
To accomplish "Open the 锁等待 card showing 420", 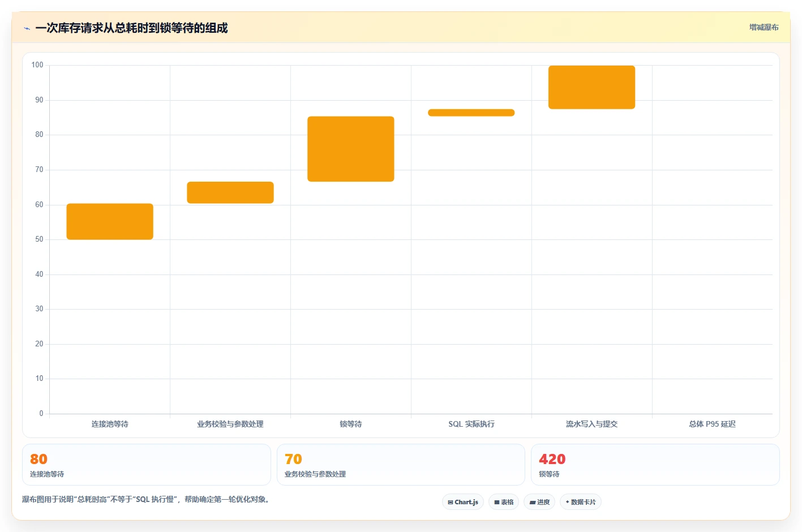I will (x=655, y=465).
